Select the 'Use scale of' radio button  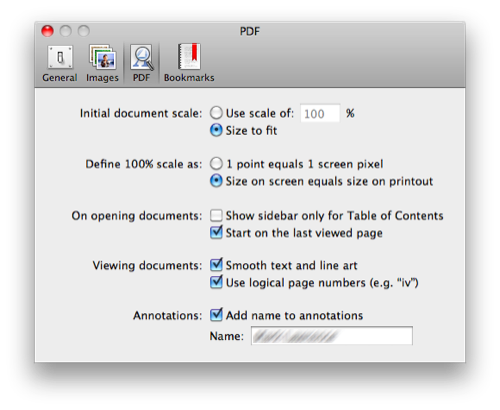pyautogui.click(x=216, y=113)
